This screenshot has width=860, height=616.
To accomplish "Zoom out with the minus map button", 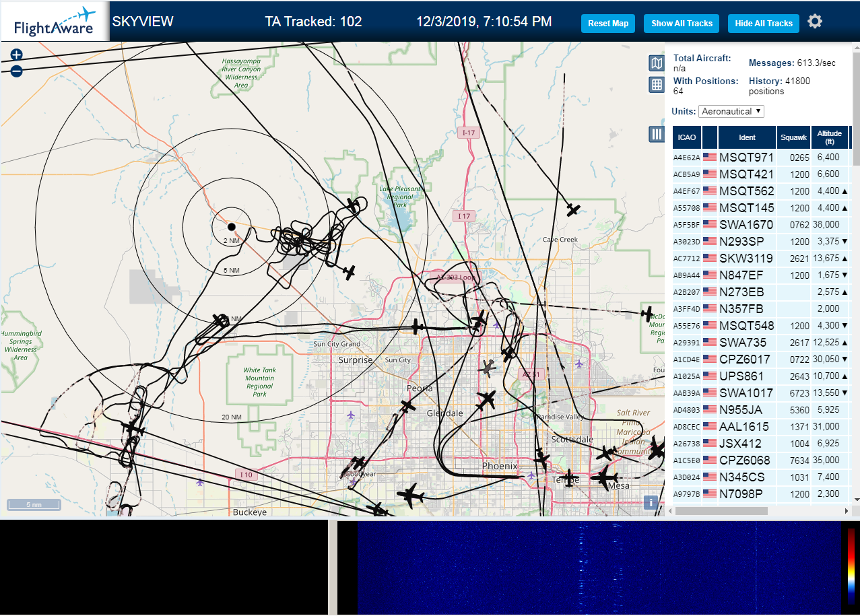I will pos(17,71).
